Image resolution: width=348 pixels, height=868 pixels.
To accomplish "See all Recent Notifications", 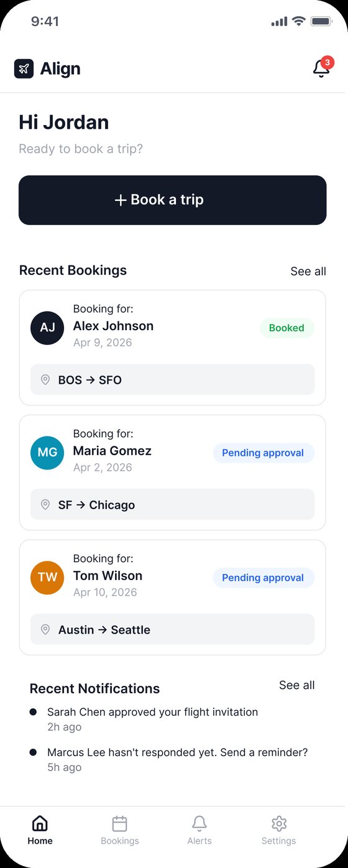I will pyautogui.click(x=297, y=685).
